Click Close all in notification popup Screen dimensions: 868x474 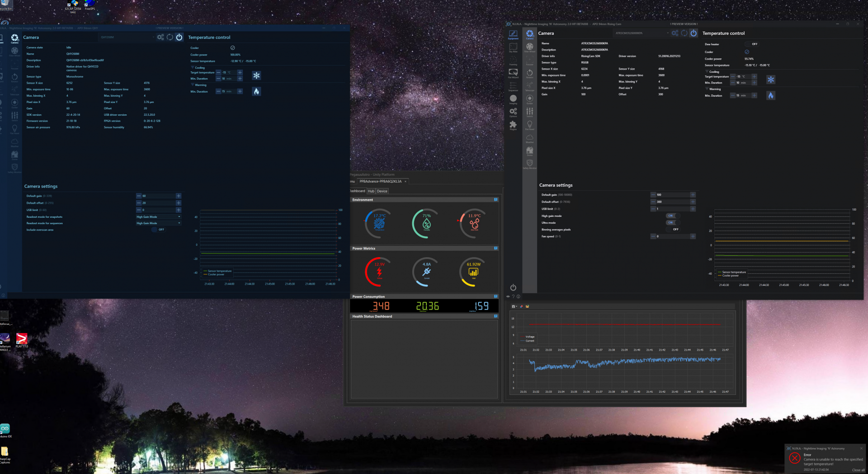coord(858,470)
